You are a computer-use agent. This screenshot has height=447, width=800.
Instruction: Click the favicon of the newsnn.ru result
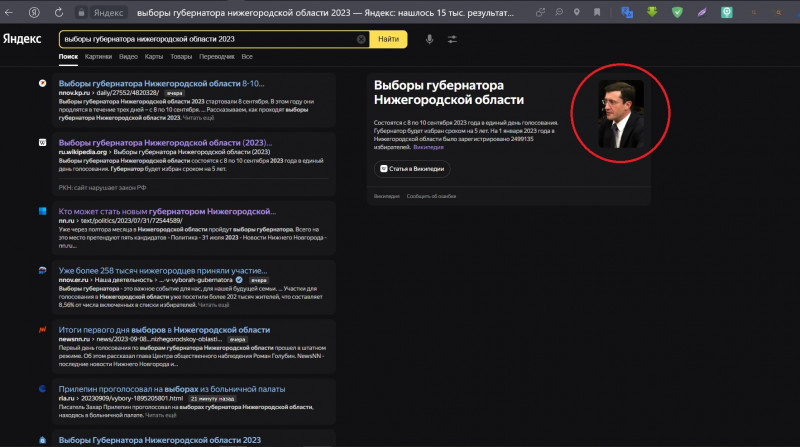click(42, 330)
